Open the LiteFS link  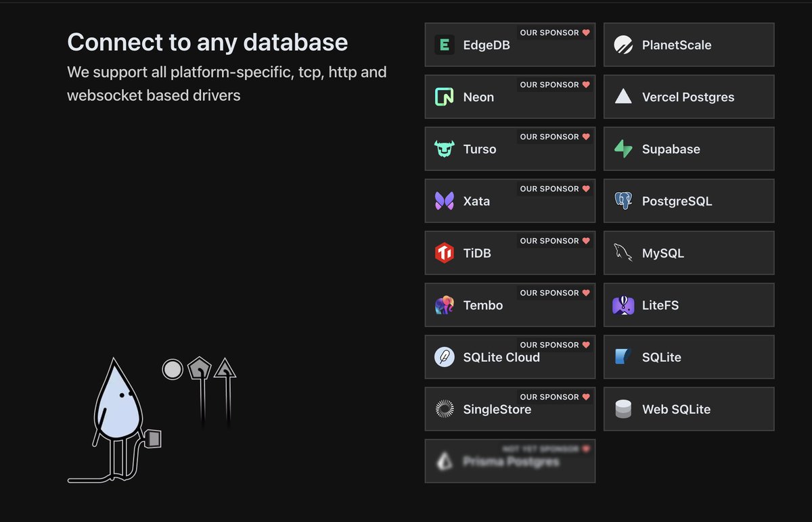[689, 306]
